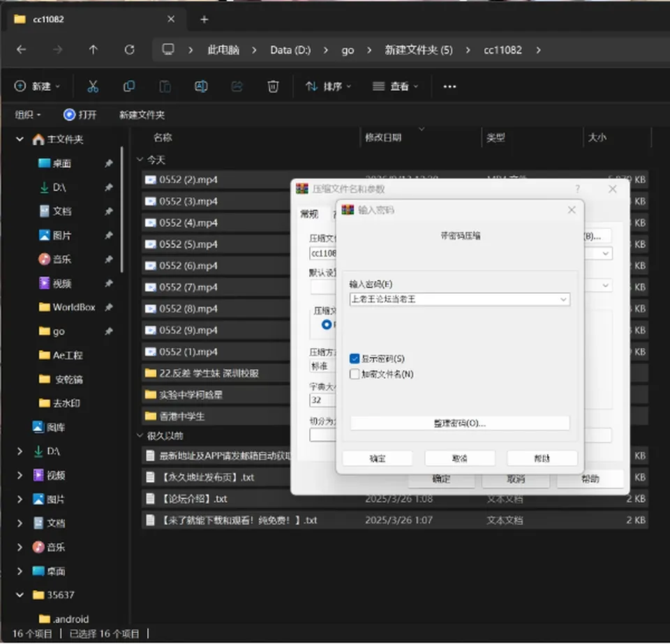Enable 加密文件名(N) checkbox
The image size is (670, 644).
[x=355, y=374]
